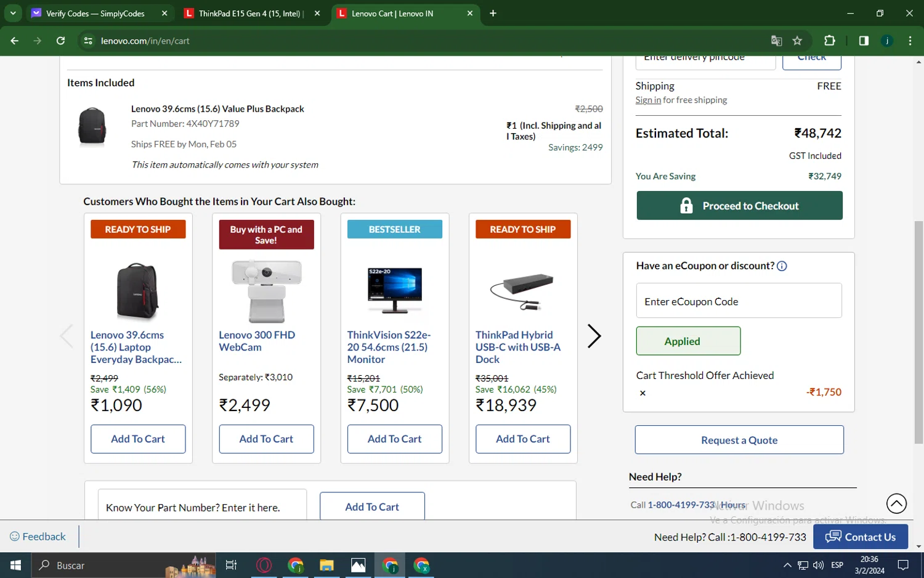The height and width of the screenshot is (578, 924).
Task: Toggle the browser side panel
Action: (864, 41)
